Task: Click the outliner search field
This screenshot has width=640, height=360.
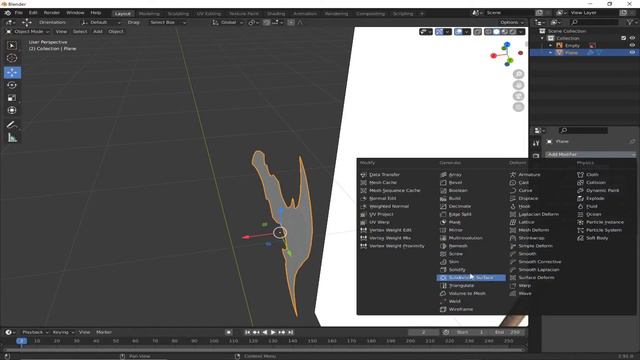Action: (594, 22)
